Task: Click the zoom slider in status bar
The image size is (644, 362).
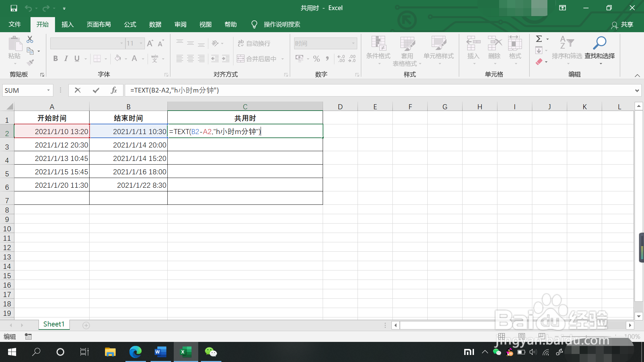Action: click(586, 336)
